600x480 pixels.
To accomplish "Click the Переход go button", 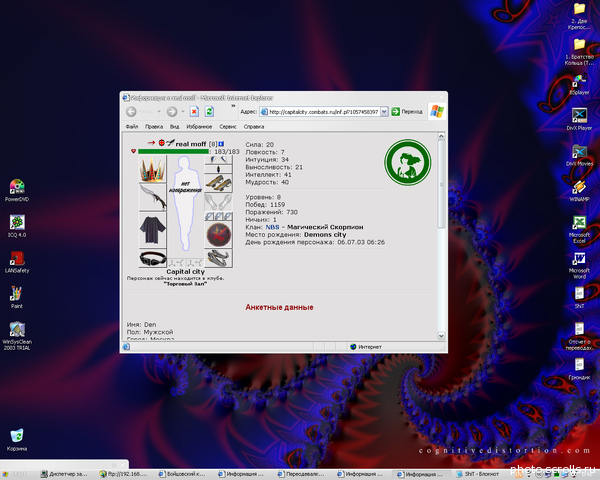I will [x=407, y=111].
